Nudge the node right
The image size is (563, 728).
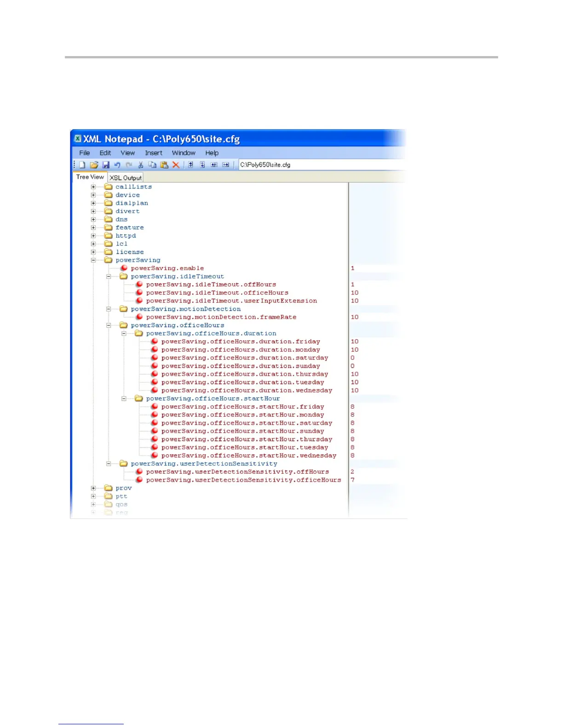click(225, 165)
